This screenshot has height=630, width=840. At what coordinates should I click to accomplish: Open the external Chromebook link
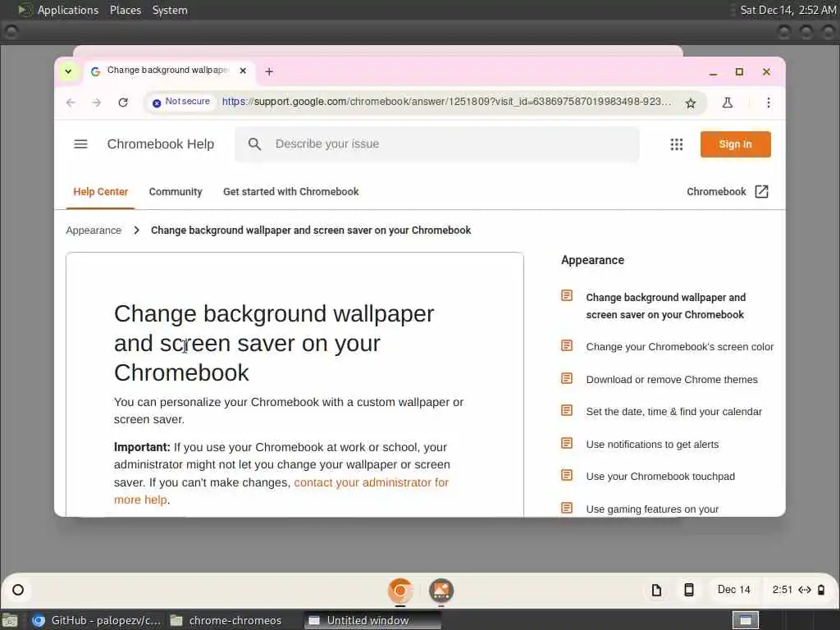(x=727, y=192)
